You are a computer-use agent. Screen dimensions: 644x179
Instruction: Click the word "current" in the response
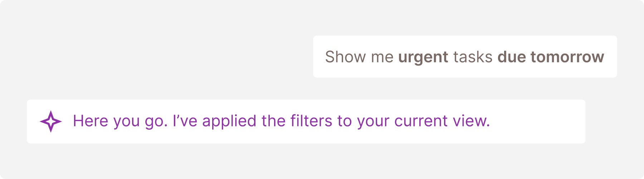tap(421, 121)
